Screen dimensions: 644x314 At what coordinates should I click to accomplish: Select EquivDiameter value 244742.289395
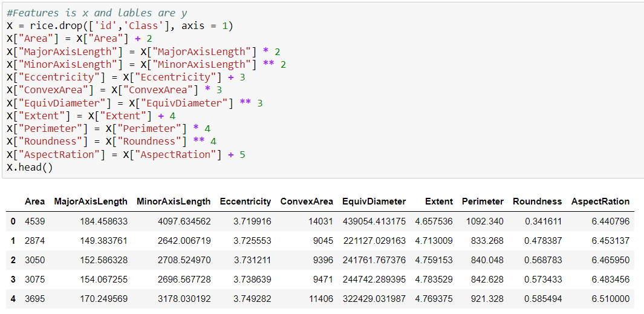(374, 280)
